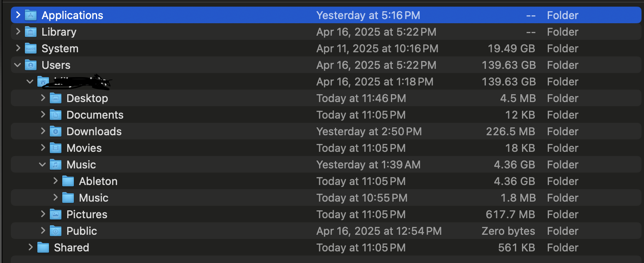The width and height of the screenshot is (644, 263).
Task: Click the Movies folder icon
Action: tap(56, 148)
